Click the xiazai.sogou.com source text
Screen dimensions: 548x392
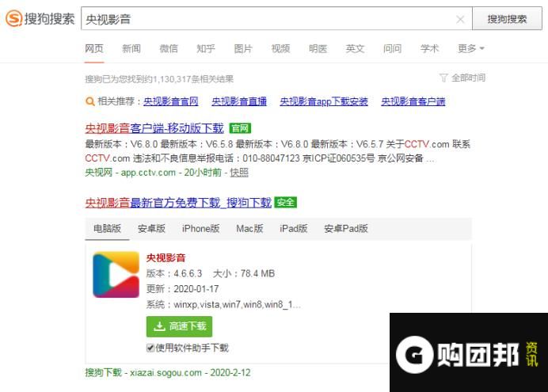(166, 373)
